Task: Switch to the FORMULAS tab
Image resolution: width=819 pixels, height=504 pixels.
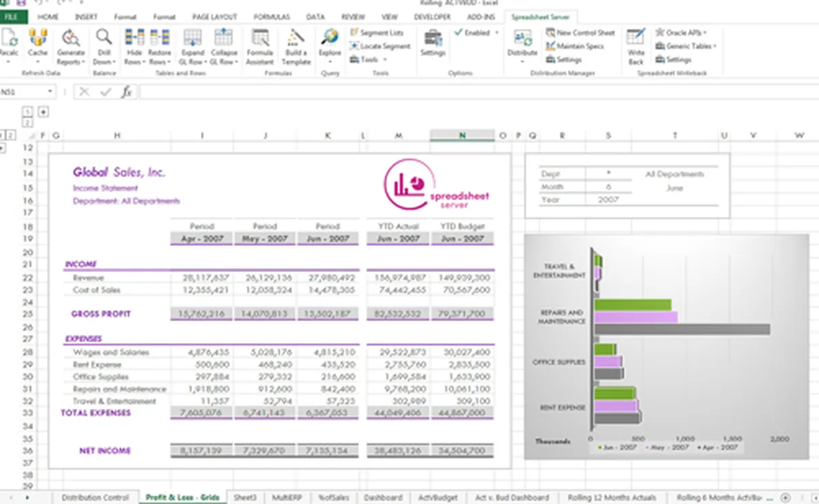Action: (x=272, y=17)
